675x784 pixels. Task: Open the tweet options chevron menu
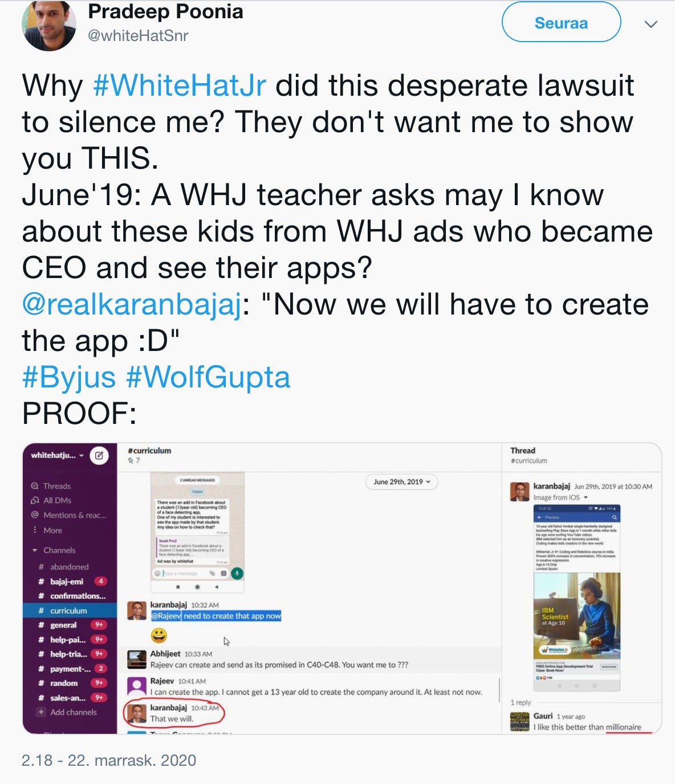tap(650, 24)
